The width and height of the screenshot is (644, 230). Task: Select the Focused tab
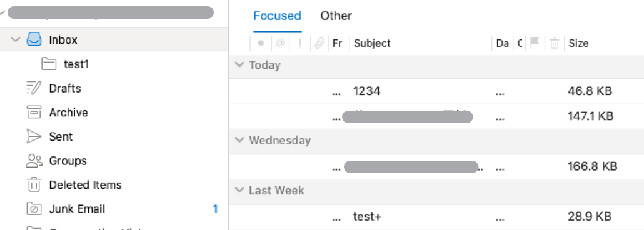(277, 16)
